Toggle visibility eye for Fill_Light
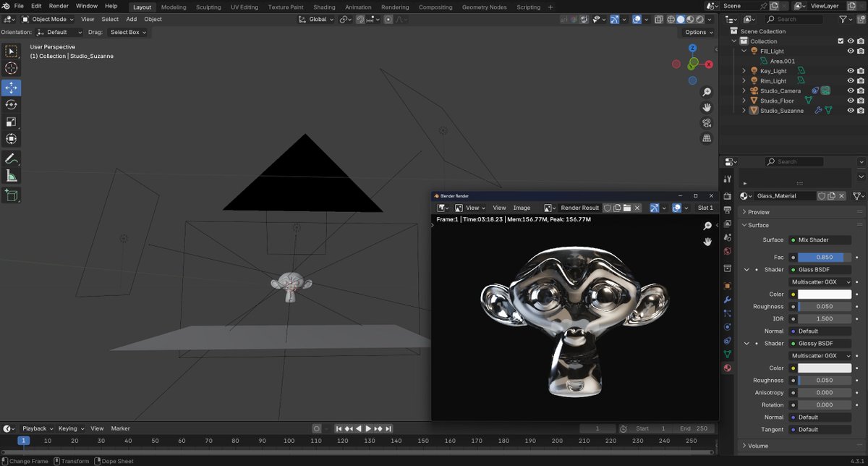Image resolution: width=868 pixels, height=466 pixels. (851, 51)
